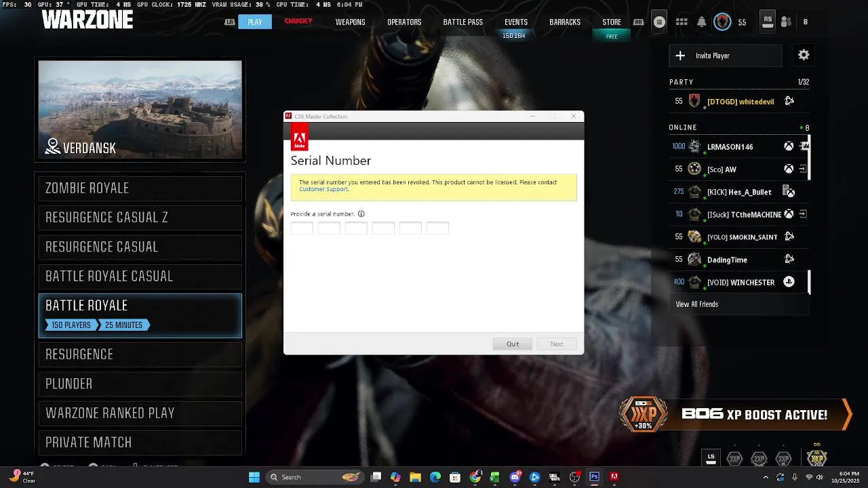
Task: Click the Windows taskbar Search box
Action: coord(315,477)
